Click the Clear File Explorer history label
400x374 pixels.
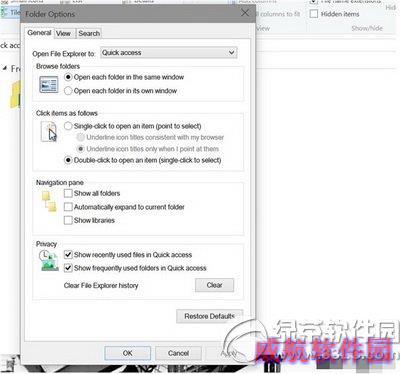pos(101,286)
